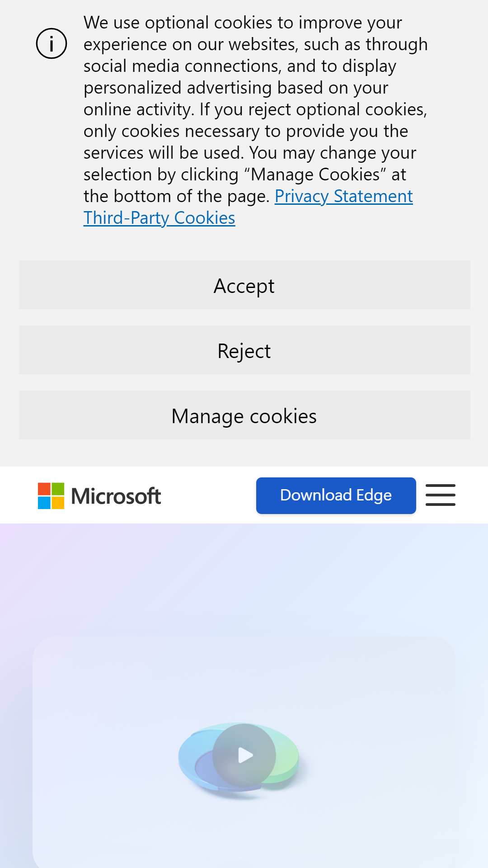The width and height of the screenshot is (488, 868).
Task: Play the hero video
Action: (244, 755)
